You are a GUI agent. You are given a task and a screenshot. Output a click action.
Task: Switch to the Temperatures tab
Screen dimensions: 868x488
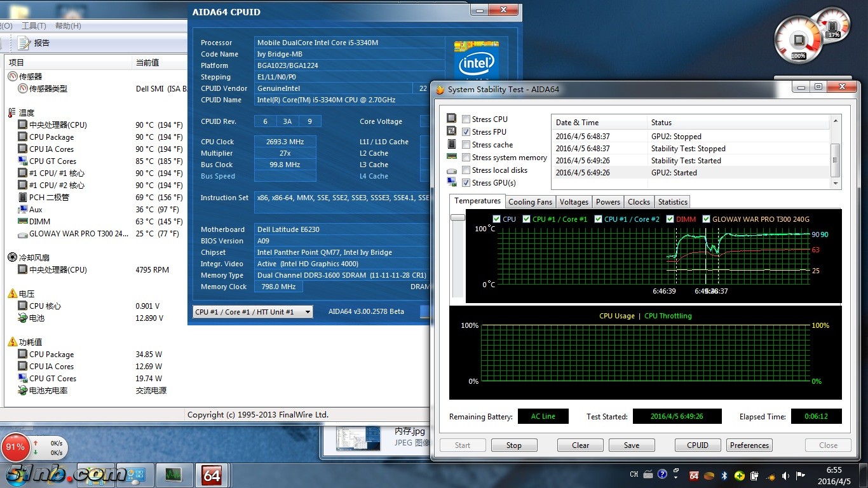(x=477, y=201)
